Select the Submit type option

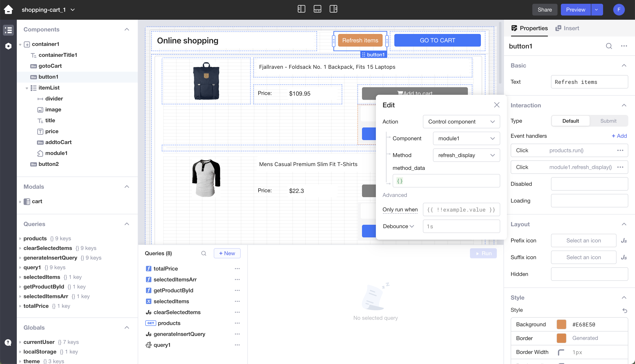pyautogui.click(x=608, y=121)
